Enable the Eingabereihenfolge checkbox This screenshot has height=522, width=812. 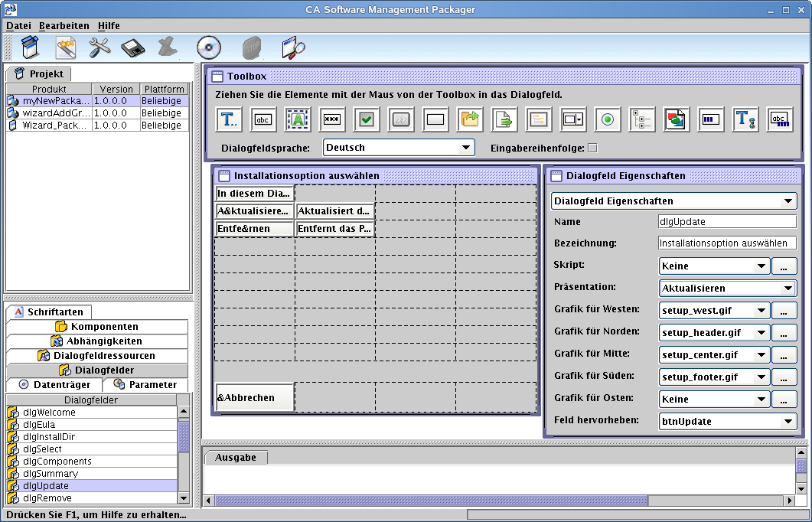pos(592,148)
